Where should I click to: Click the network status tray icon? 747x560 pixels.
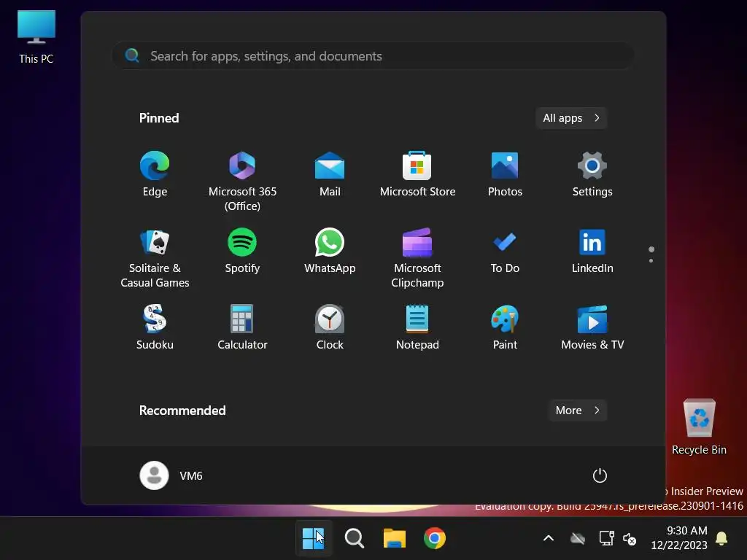[x=606, y=539]
